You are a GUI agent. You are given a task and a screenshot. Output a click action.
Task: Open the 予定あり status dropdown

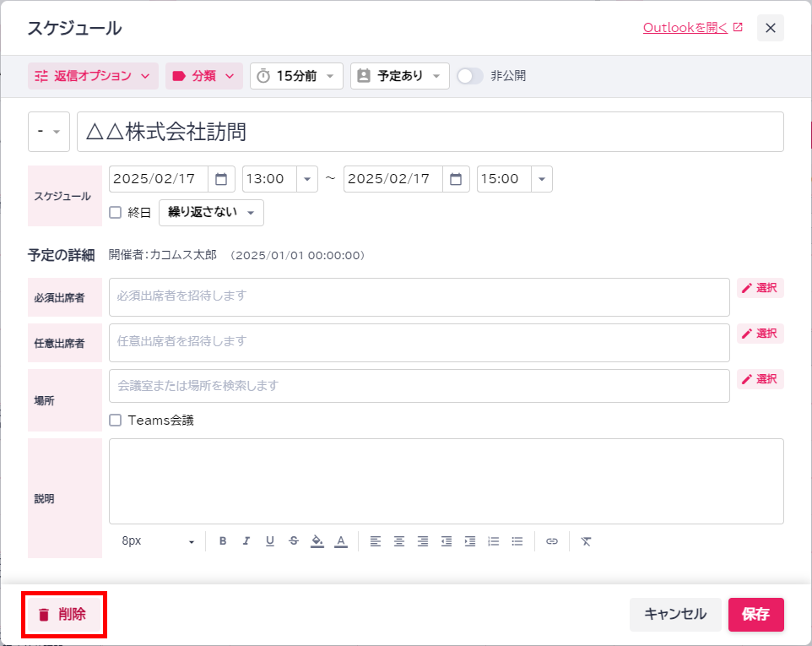[x=400, y=76]
